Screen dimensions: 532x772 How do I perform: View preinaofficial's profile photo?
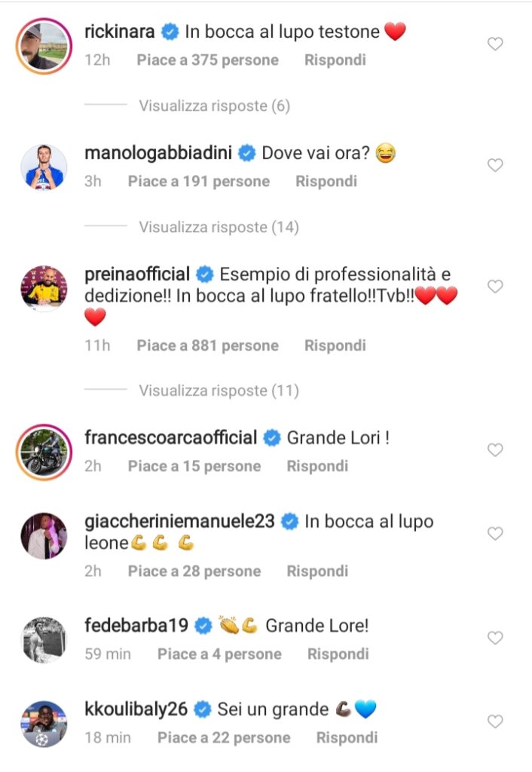tap(43, 288)
